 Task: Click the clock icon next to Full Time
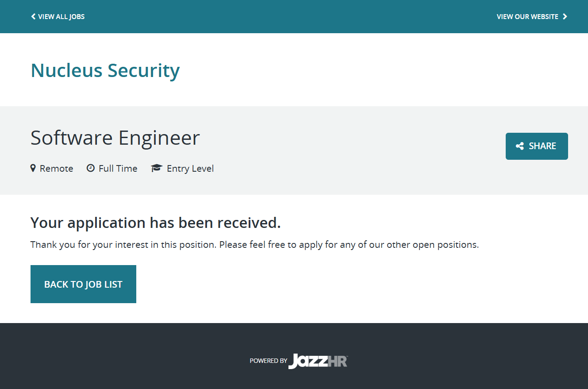click(91, 168)
